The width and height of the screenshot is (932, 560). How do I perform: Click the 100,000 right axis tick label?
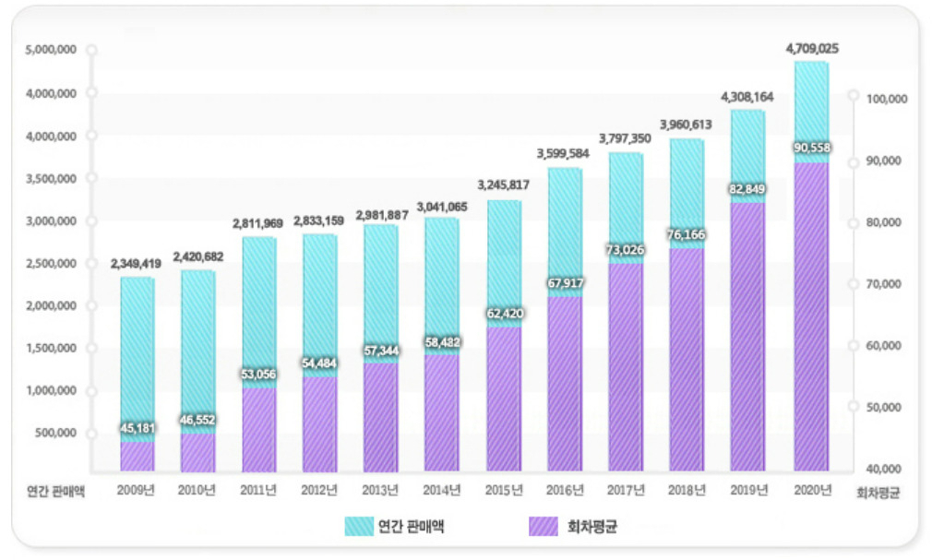pos(887,100)
